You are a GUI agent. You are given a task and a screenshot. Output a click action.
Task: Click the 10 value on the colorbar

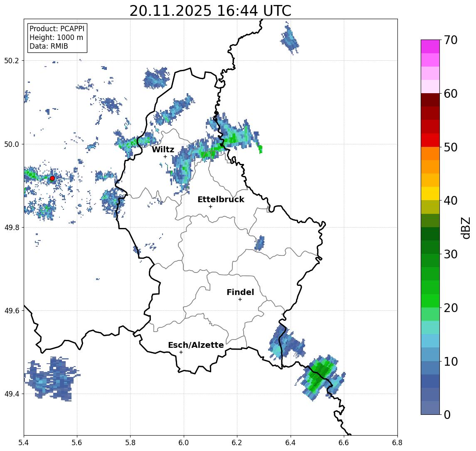pyautogui.click(x=450, y=362)
